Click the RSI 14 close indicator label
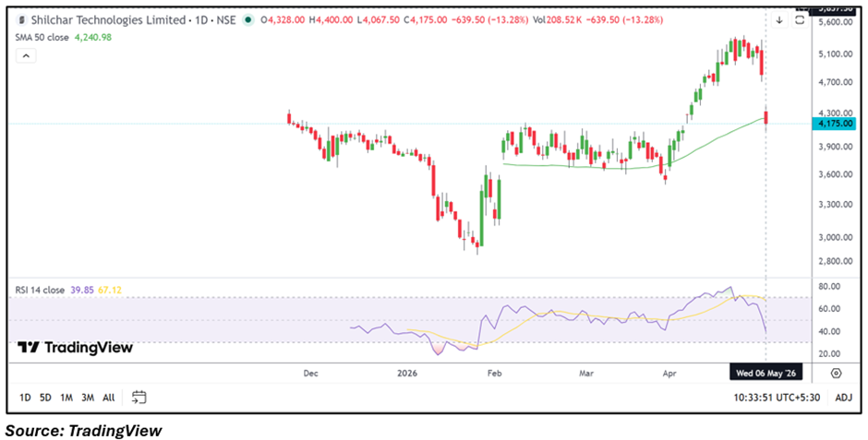Image resolution: width=868 pixels, height=440 pixels. (41, 290)
